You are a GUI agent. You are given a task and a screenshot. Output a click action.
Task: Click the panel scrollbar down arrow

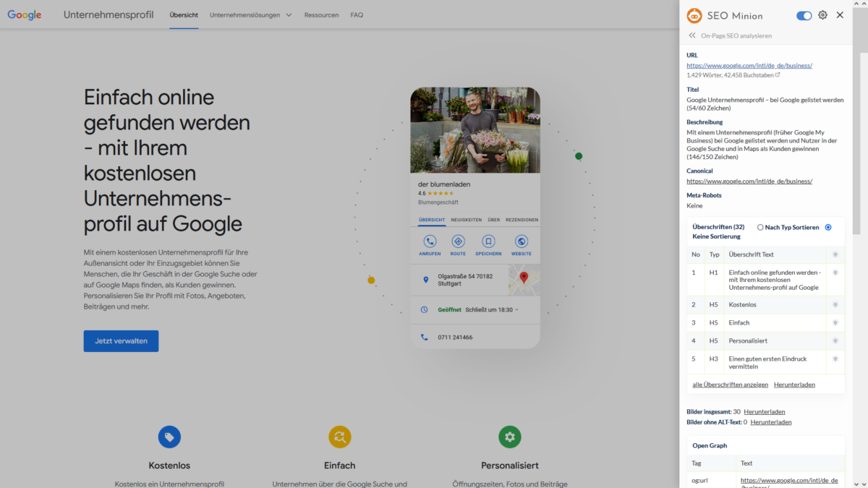pos(856,483)
